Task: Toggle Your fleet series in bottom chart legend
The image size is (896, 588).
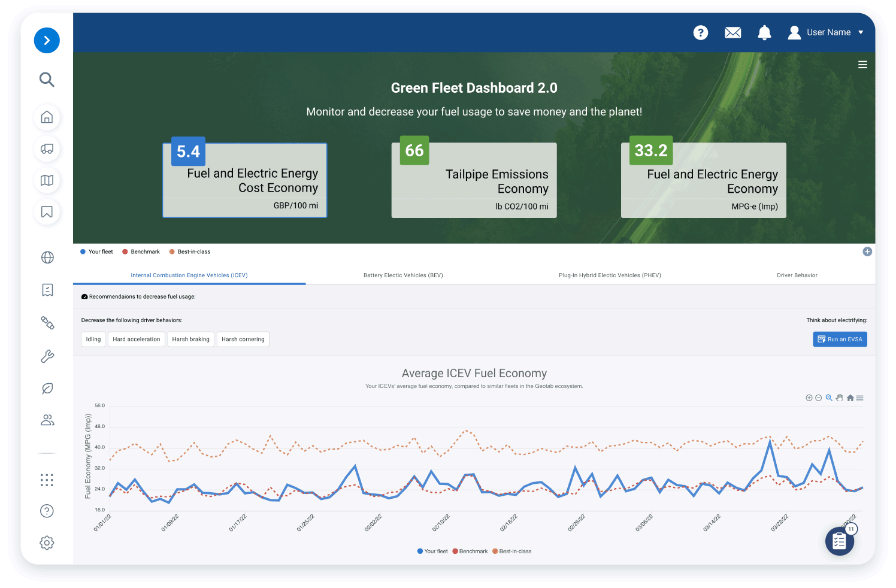Action: click(432, 551)
